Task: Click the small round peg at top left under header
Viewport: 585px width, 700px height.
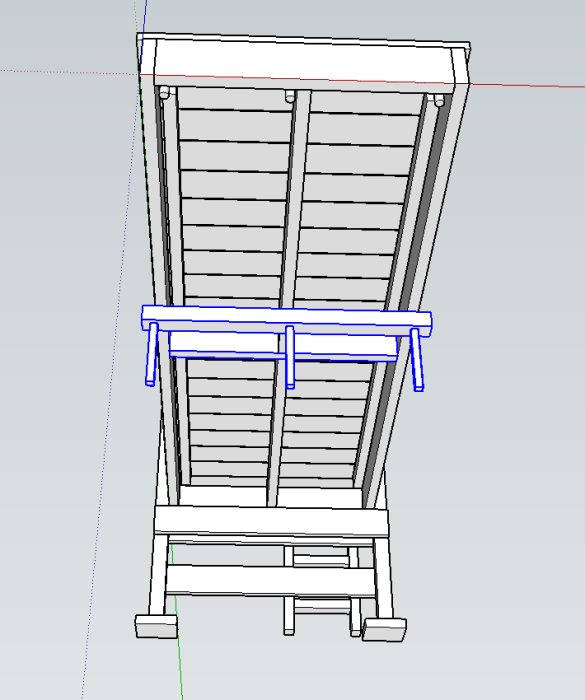Action: point(165,93)
